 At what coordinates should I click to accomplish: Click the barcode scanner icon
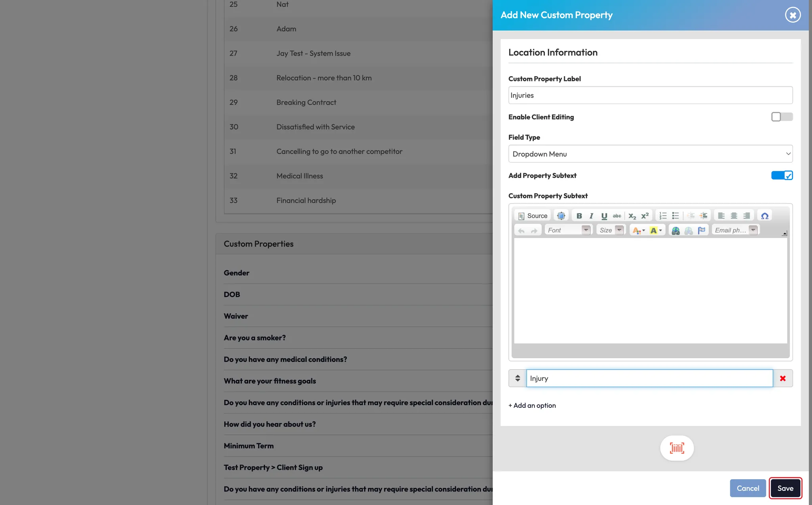click(677, 448)
